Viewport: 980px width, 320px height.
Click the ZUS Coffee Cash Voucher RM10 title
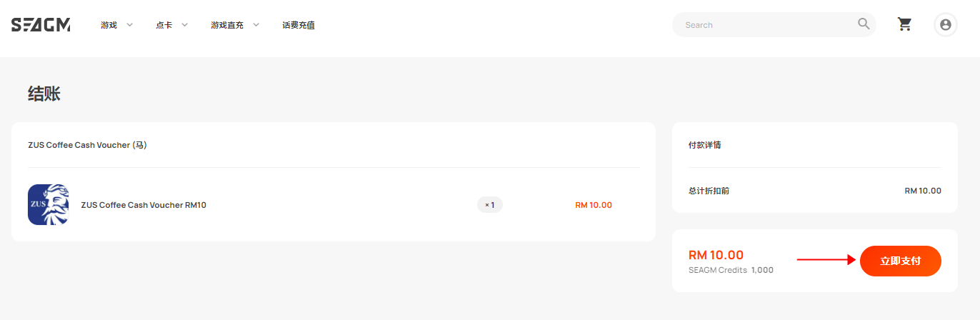[x=144, y=205]
